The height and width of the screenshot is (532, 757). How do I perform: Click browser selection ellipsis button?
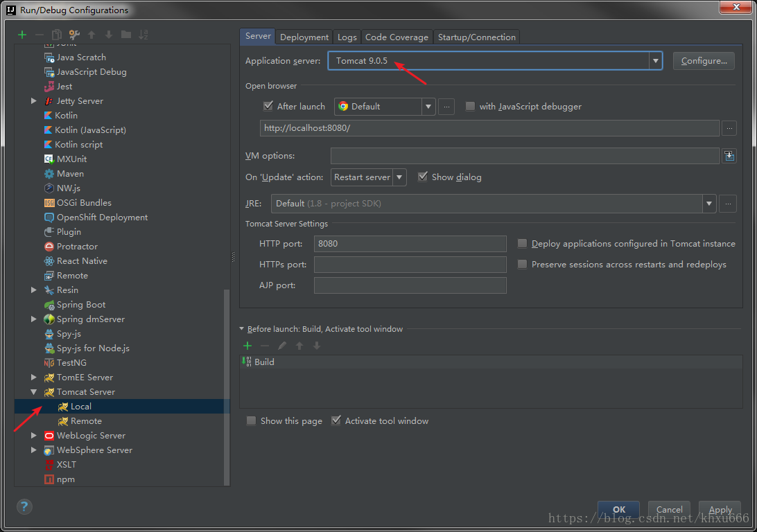[446, 107]
